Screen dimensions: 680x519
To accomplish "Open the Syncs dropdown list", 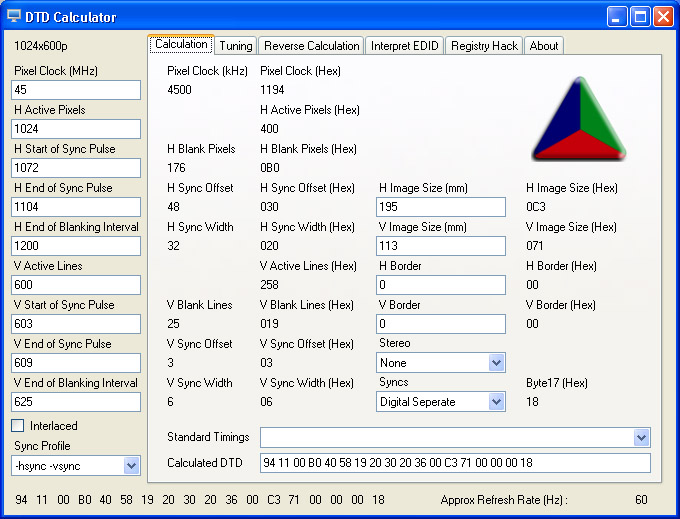I will pos(496,402).
